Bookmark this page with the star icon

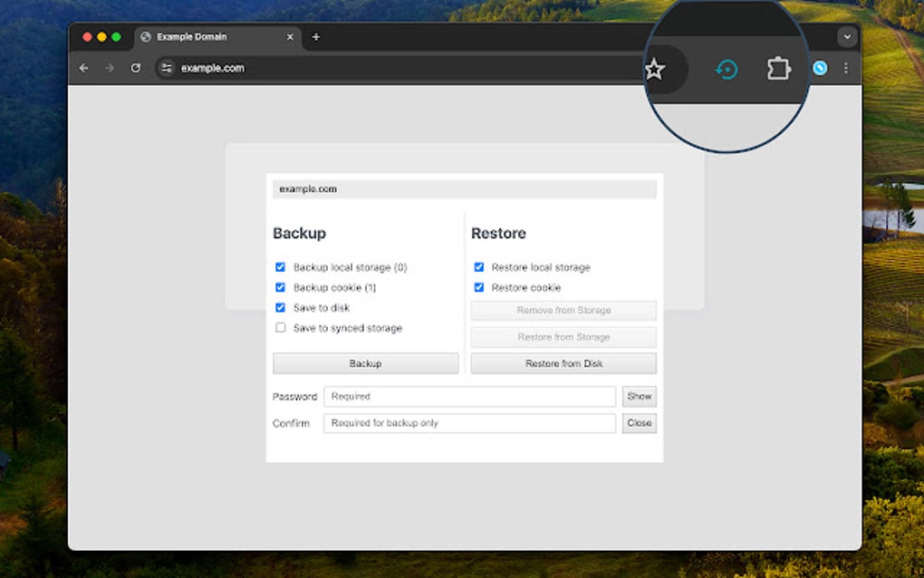click(654, 68)
